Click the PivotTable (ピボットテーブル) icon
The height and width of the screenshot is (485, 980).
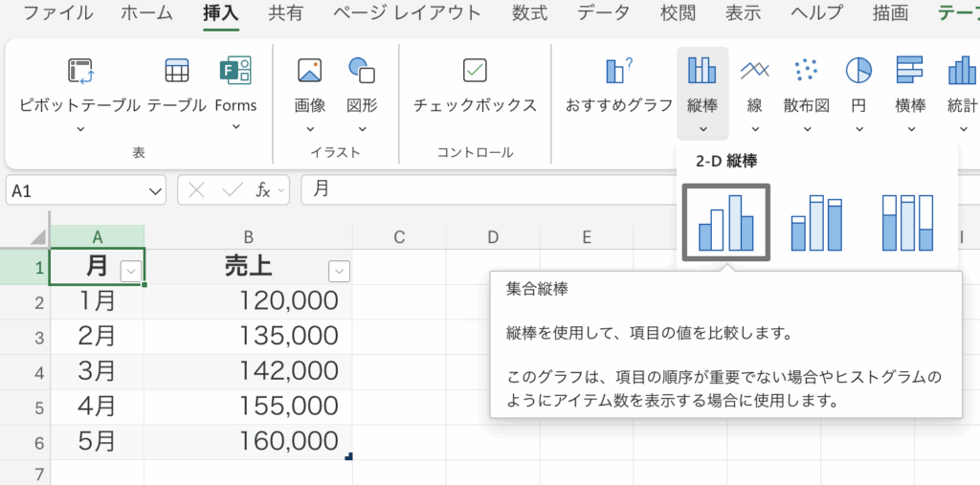(79, 72)
